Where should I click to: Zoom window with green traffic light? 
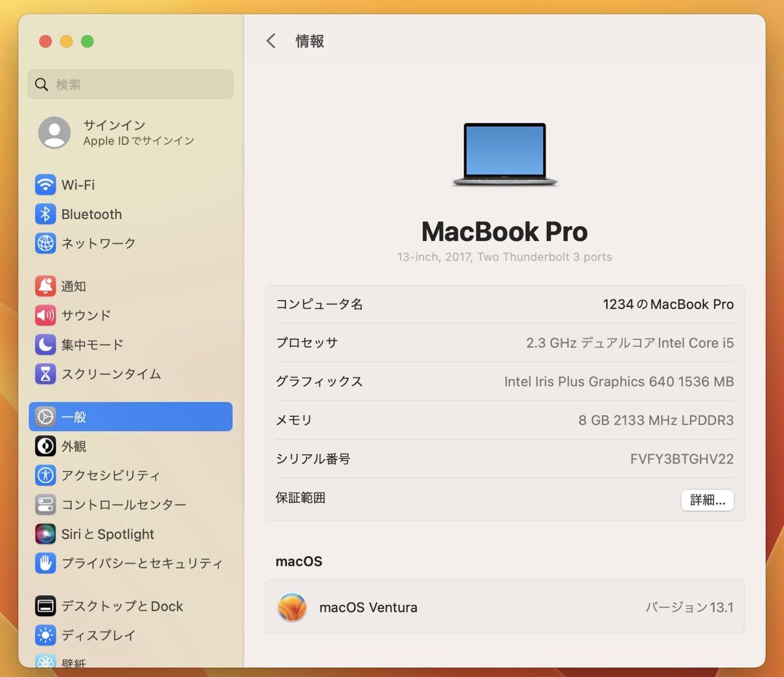point(87,41)
